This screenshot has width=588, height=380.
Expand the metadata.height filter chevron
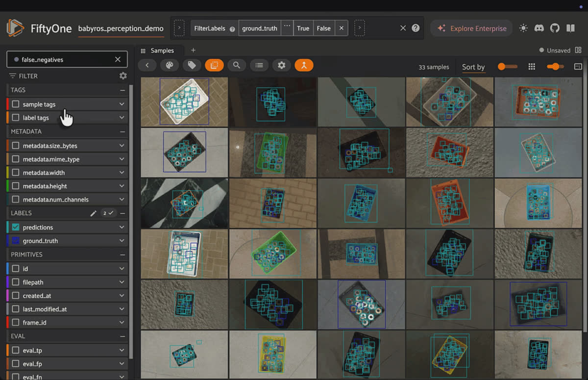(122, 186)
